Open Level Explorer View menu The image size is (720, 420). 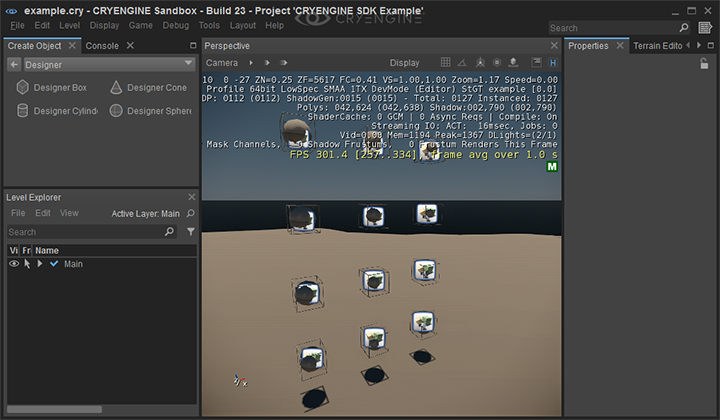[x=69, y=213]
